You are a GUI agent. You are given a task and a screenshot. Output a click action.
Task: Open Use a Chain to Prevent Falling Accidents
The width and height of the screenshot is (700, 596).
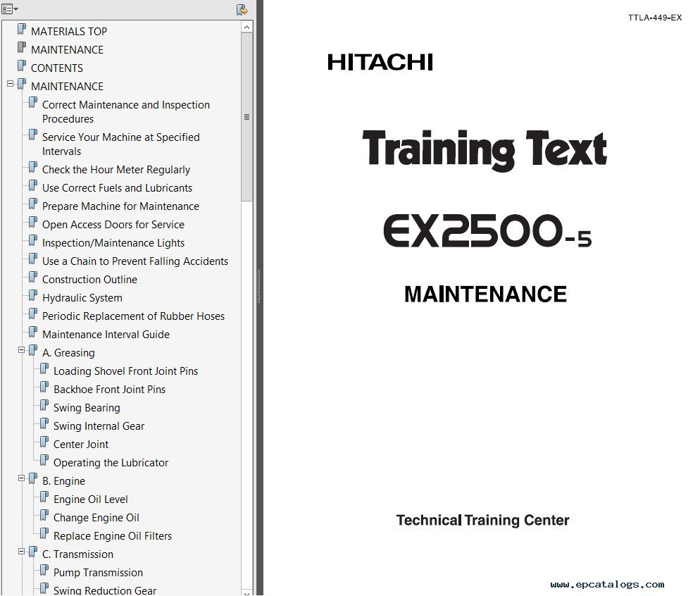point(135,261)
